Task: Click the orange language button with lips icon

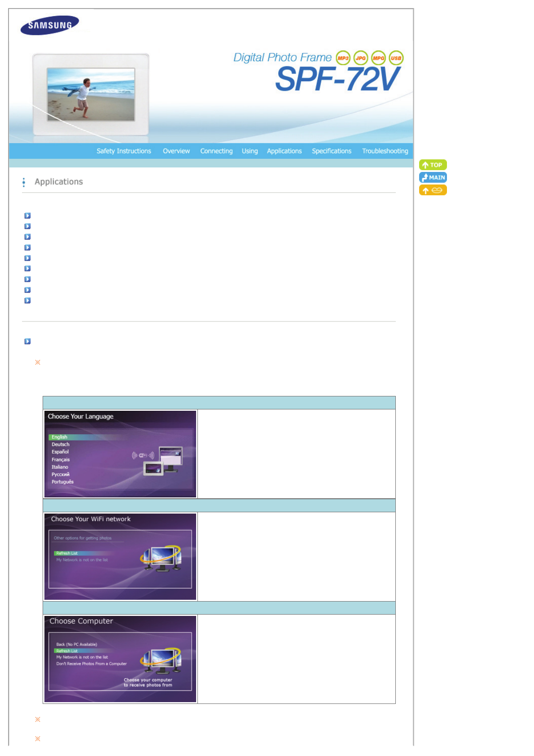Action: (x=433, y=190)
